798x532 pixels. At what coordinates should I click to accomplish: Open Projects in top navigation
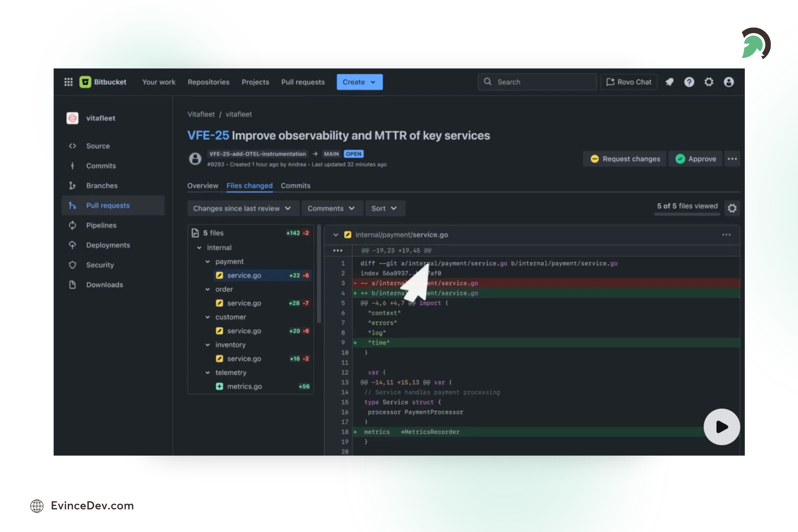tap(255, 82)
